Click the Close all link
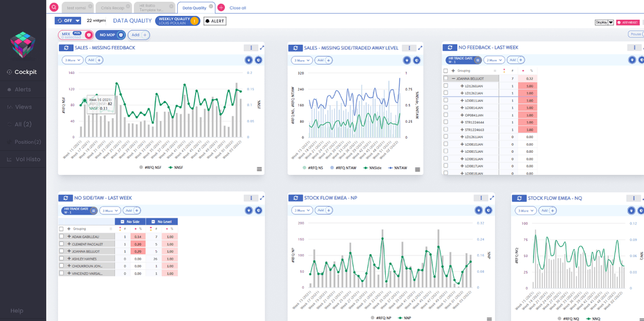Viewport: 644px width, 321px height. coord(238,8)
